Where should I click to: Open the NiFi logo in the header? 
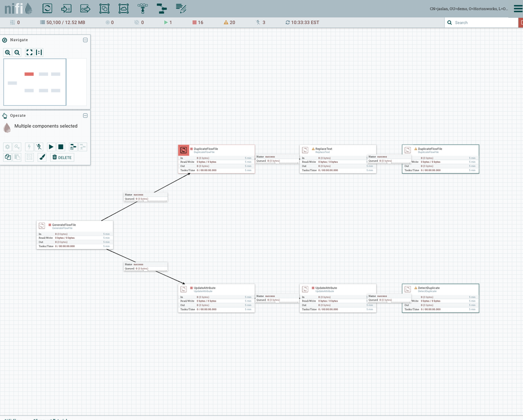(16, 8)
